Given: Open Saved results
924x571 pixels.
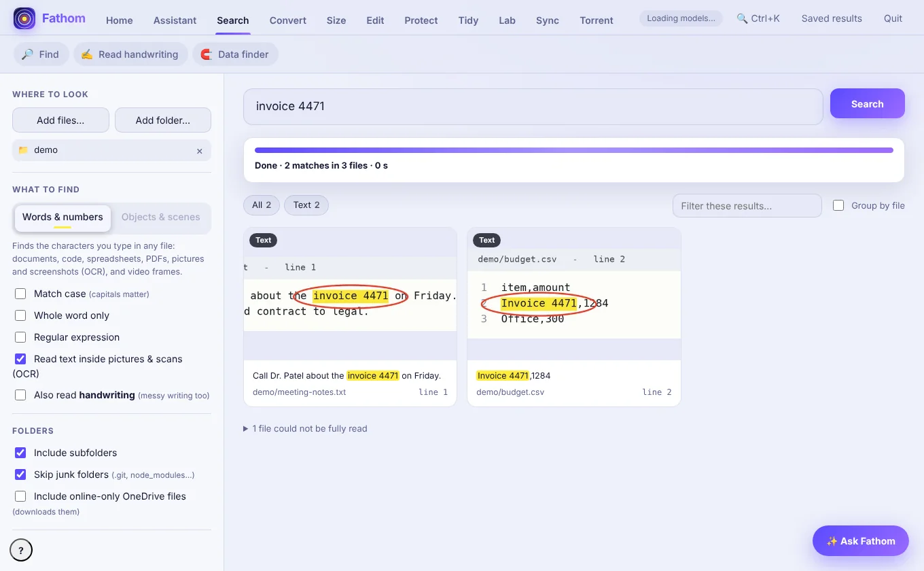Looking at the screenshot, I should (x=832, y=18).
